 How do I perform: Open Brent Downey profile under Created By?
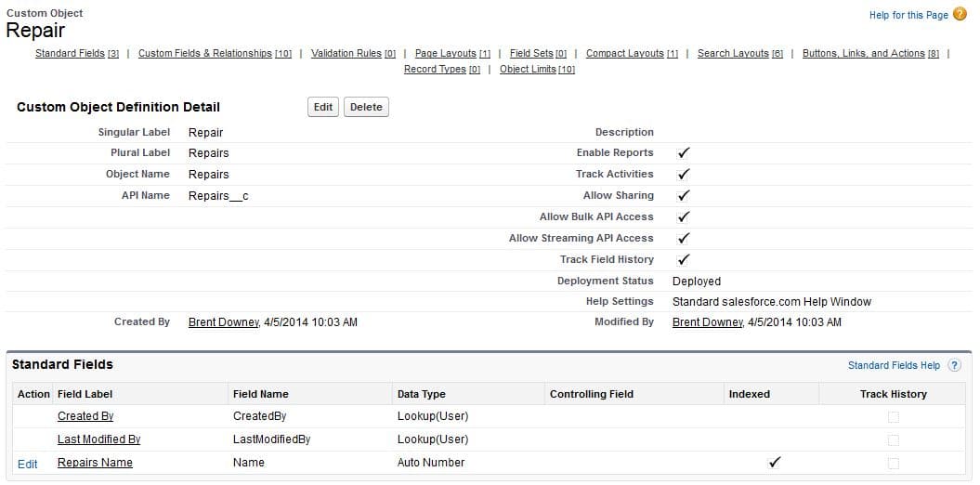click(x=223, y=322)
